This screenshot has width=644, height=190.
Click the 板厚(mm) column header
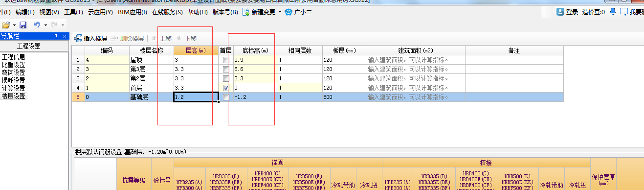click(344, 50)
